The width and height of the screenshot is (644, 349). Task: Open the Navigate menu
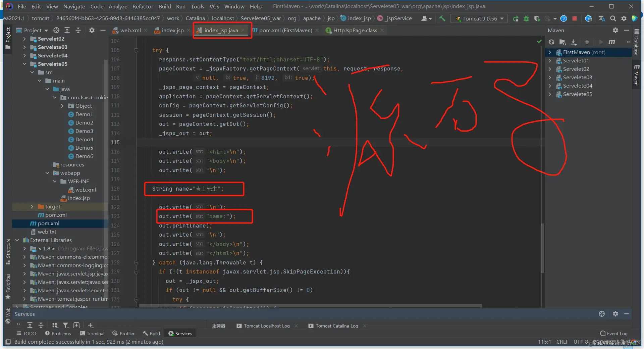[x=74, y=6]
